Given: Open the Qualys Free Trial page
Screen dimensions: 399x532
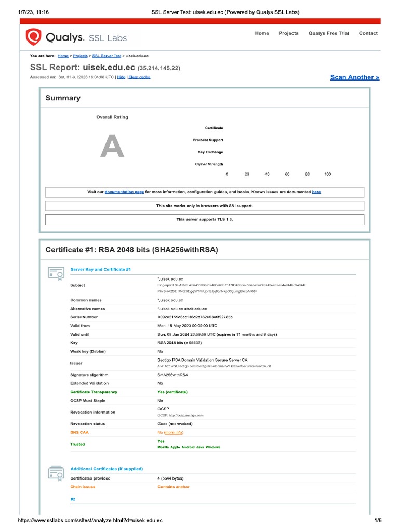Looking at the screenshot, I should click(328, 33).
